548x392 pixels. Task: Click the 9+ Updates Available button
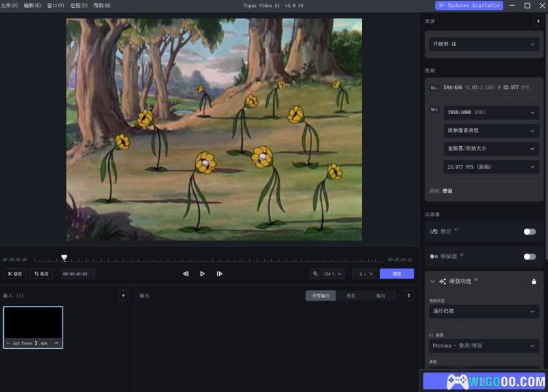click(469, 5)
